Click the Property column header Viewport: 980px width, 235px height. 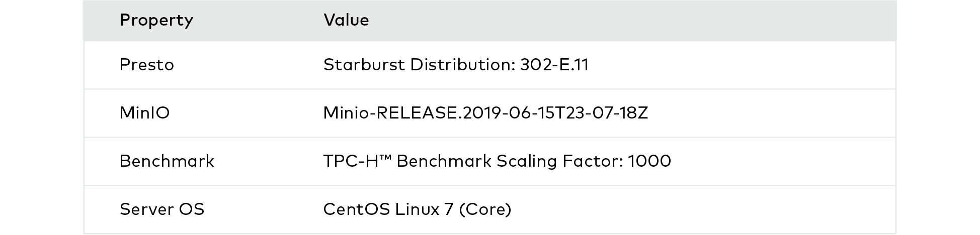156,20
